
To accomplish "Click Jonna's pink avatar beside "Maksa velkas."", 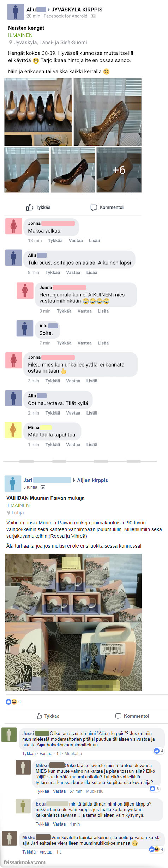I will pyautogui.click(x=14, y=226).
